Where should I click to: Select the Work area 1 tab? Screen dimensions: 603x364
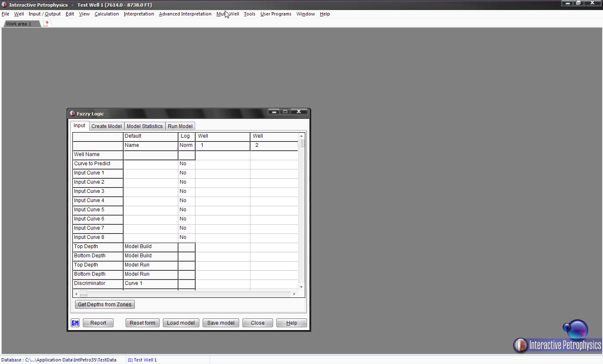click(20, 24)
